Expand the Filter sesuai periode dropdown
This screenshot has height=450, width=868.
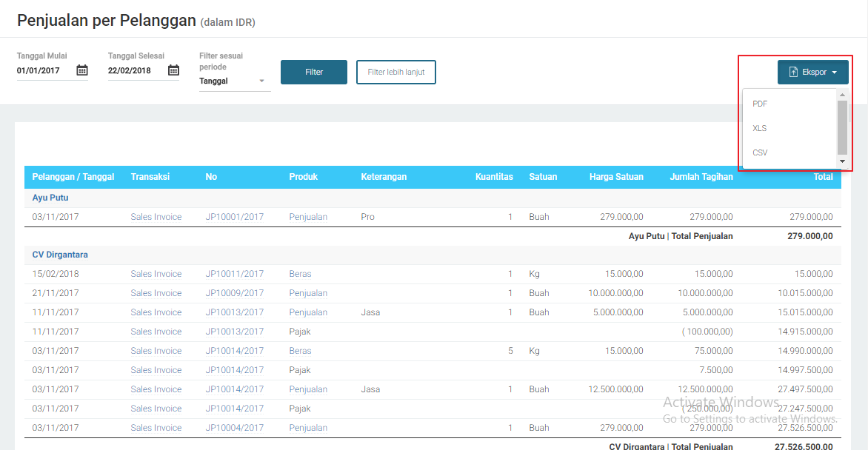tap(234, 81)
